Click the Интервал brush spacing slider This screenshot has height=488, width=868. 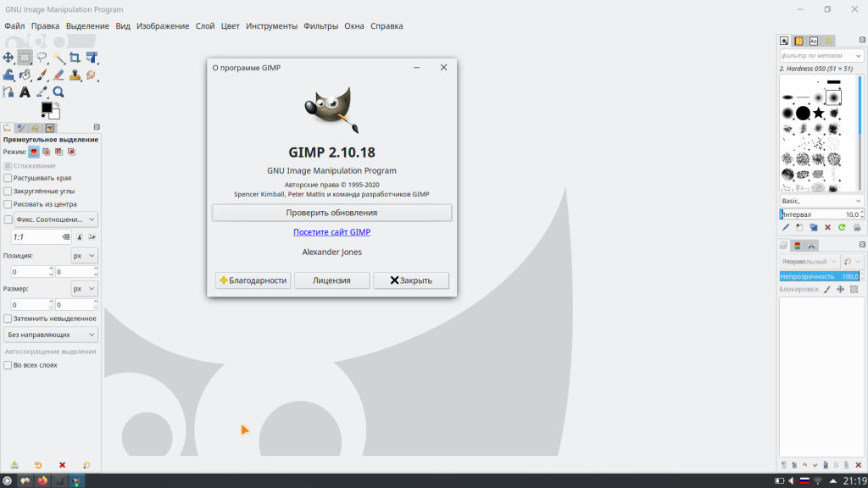click(x=821, y=214)
